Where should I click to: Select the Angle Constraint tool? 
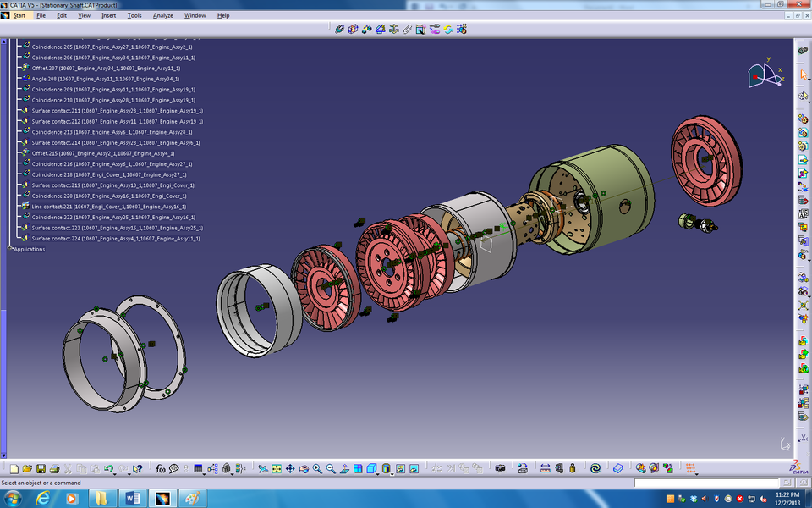point(379,29)
